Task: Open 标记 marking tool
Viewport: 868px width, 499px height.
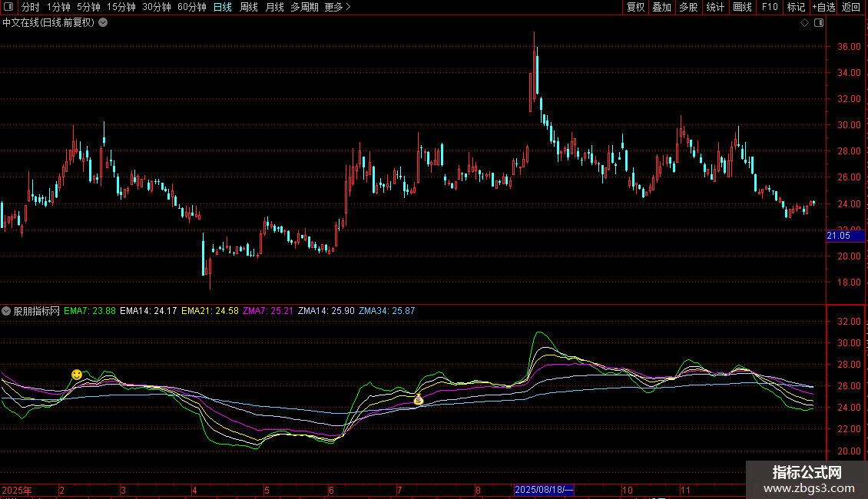Action: [x=796, y=7]
